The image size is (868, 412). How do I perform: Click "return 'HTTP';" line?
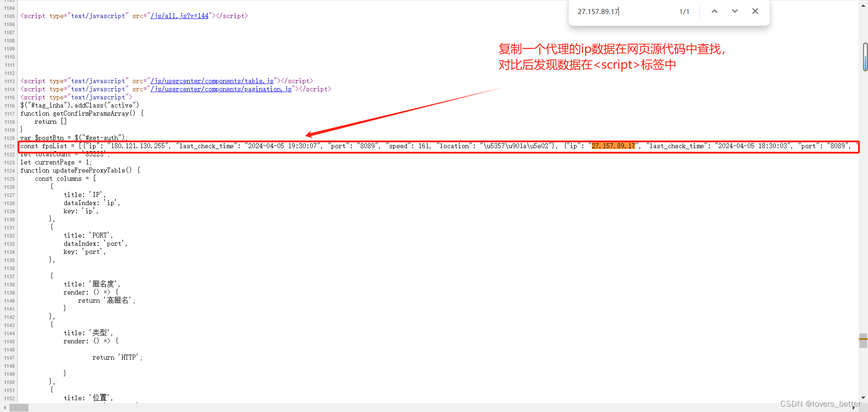point(117,357)
